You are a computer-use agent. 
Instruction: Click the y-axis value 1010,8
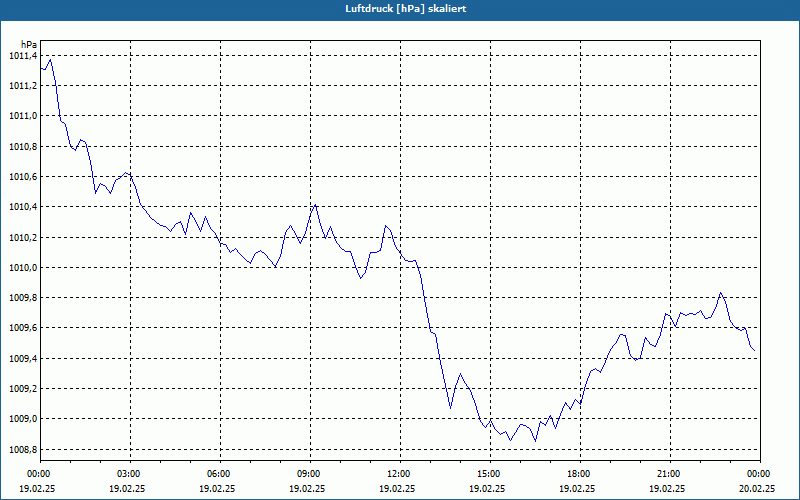[23, 146]
